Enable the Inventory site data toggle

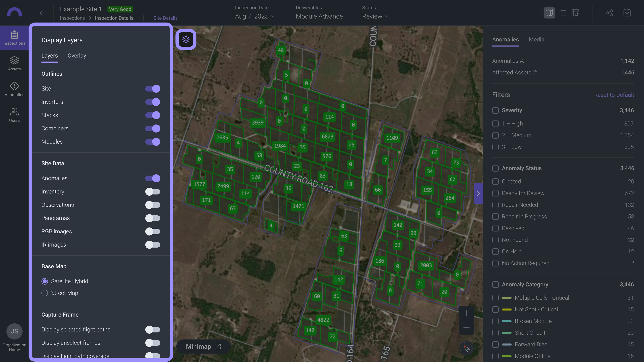point(153,192)
